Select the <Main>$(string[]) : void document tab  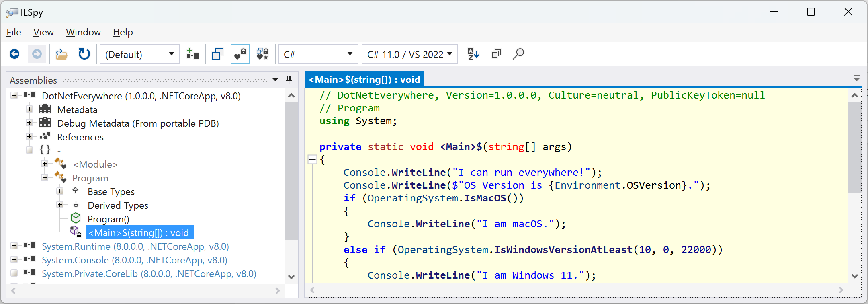pyautogui.click(x=364, y=80)
